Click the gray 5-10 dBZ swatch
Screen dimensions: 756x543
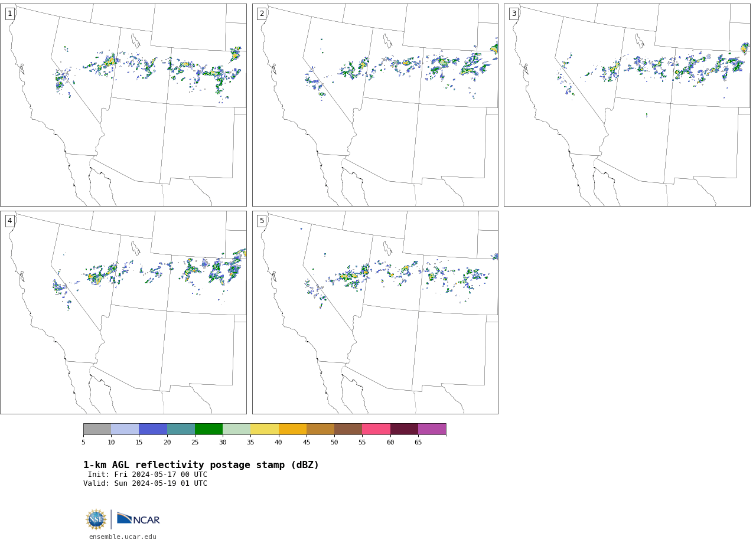click(97, 429)
